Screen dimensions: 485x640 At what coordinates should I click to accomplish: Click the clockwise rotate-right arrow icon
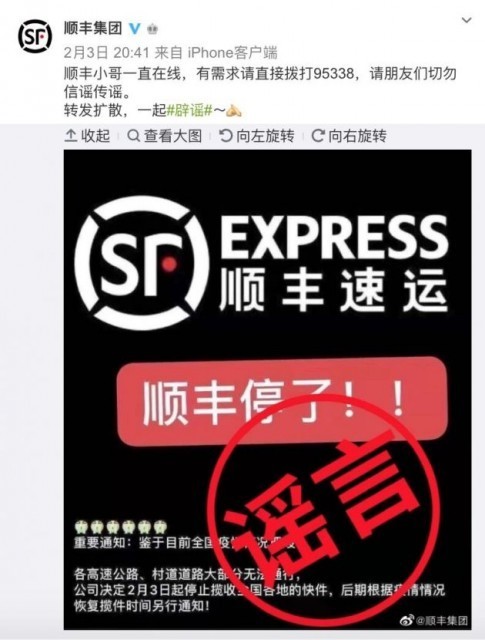tap(318, 135)
